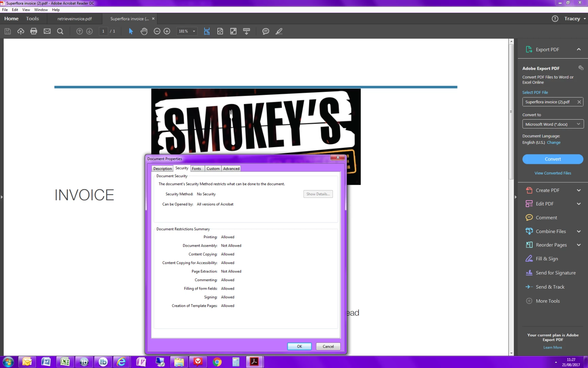Click the read mode keyboard icon
This screenshot has height=368, width=588.
(247, 31)
